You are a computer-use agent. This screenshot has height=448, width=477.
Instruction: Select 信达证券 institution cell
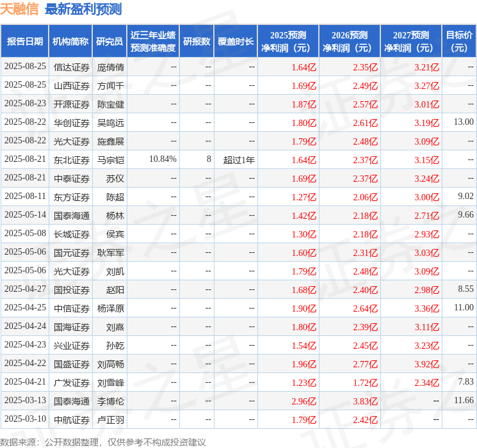pos(72,67)
